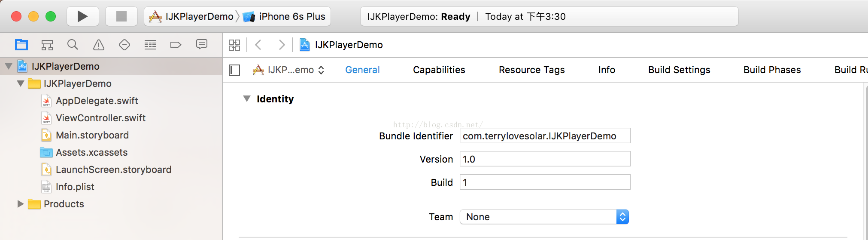
Task: Open the Issue navigator
Action: click(99, 45)
